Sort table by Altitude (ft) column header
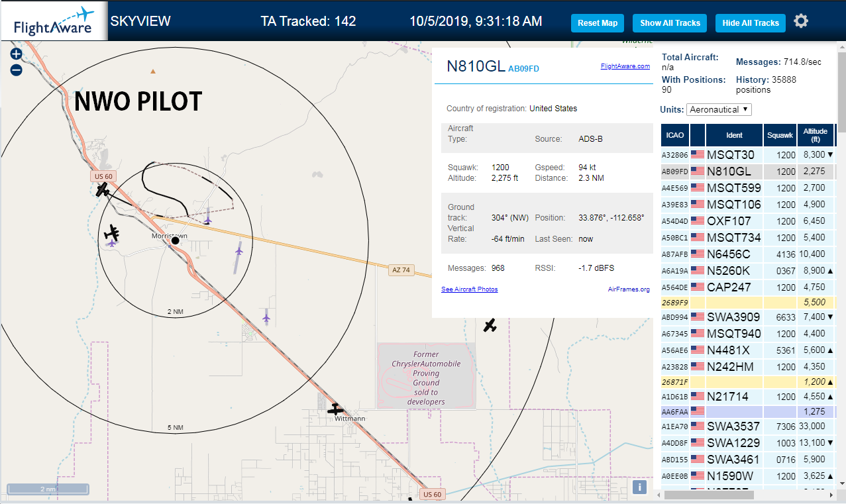The height and width of the screenshot is (504, 846). (816, 135)
